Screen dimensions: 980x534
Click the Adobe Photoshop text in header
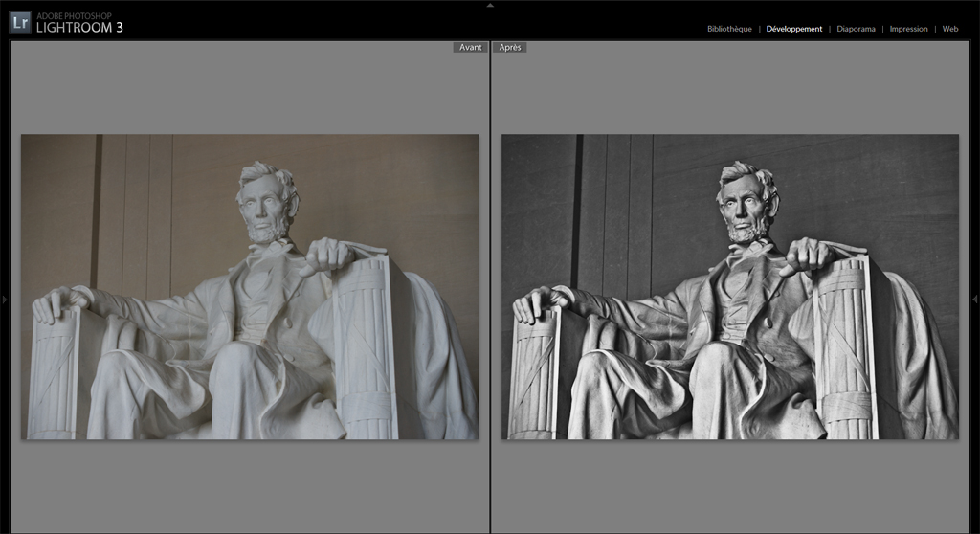point(74,16)
